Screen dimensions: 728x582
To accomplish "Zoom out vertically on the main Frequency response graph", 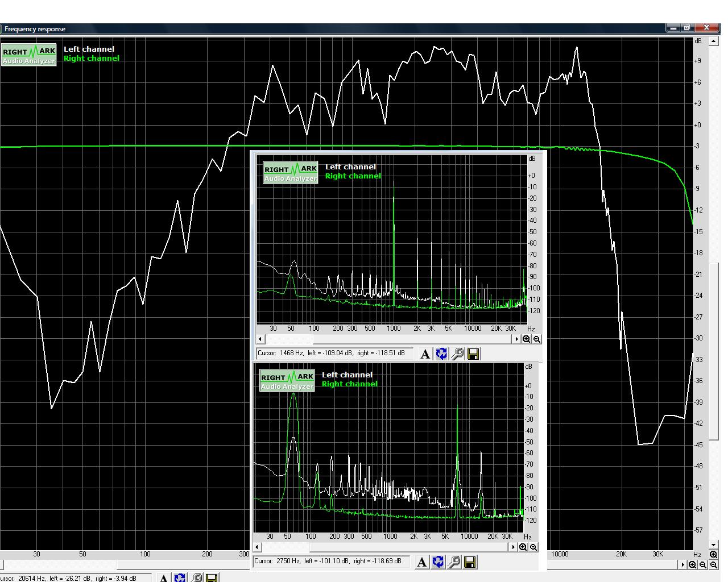I will pos(714,565).
